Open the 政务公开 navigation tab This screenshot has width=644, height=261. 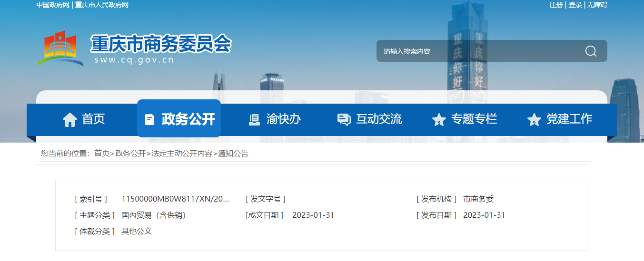188,119
